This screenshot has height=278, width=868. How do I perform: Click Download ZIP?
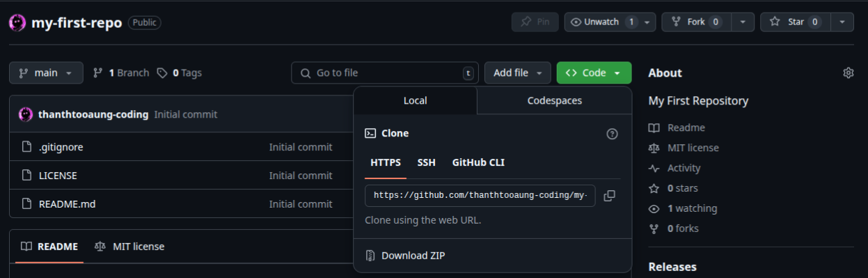(413, 256)
